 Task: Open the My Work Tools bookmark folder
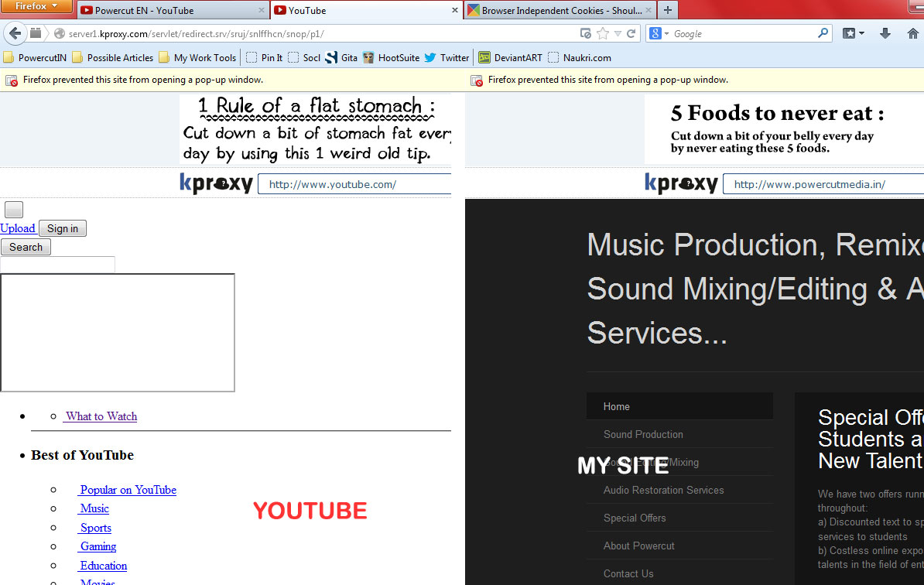pyautogui.click(x=198, y=58)
